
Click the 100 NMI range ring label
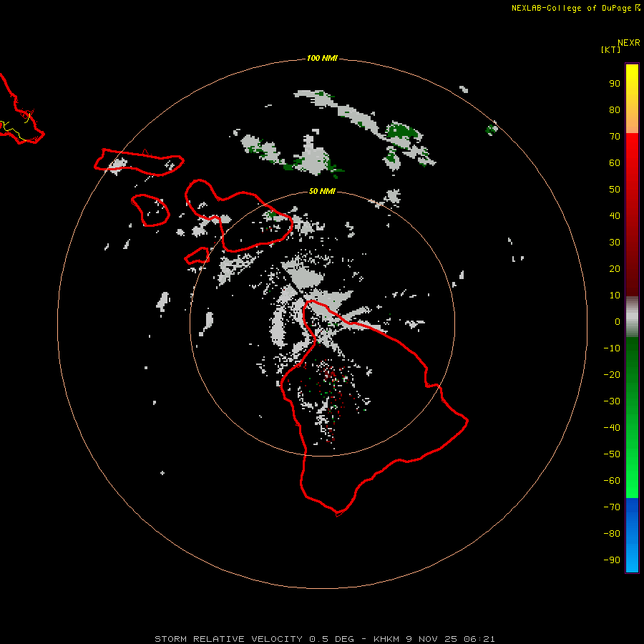click(322, 59)
